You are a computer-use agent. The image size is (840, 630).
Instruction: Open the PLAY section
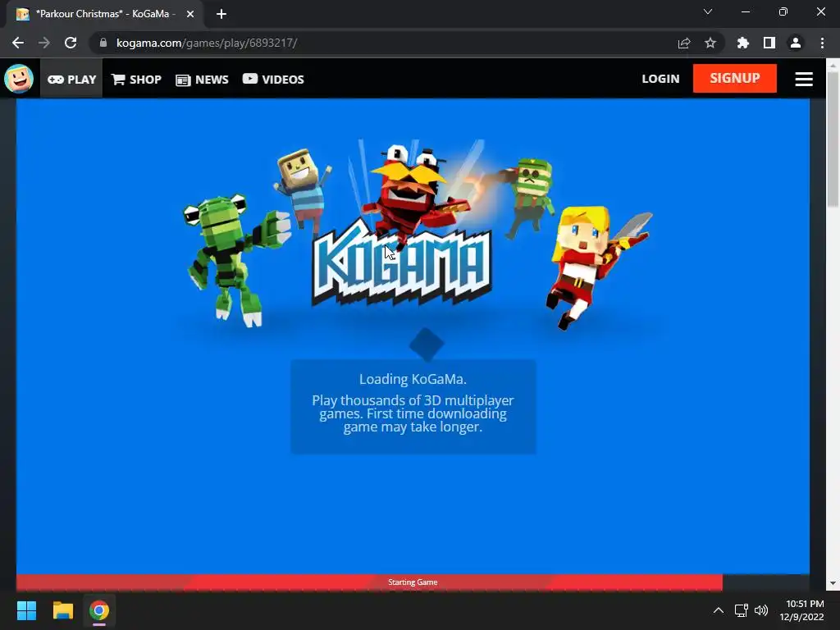pos(72,80)
